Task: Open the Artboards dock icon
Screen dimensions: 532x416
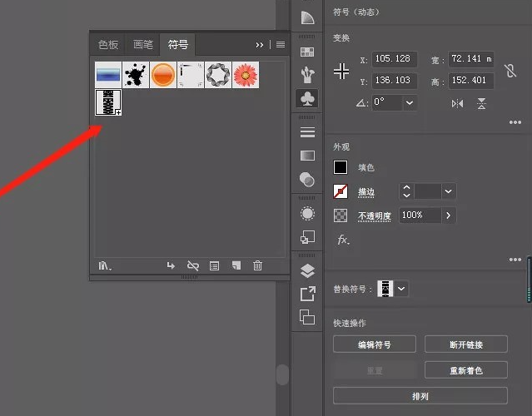Action: click(x=307, y=317)
